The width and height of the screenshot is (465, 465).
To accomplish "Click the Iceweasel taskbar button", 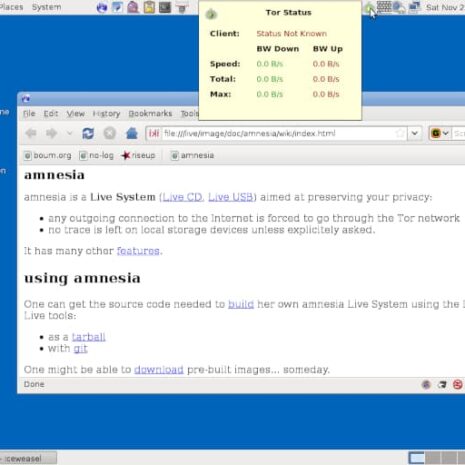I will click(x=28, y=458).
